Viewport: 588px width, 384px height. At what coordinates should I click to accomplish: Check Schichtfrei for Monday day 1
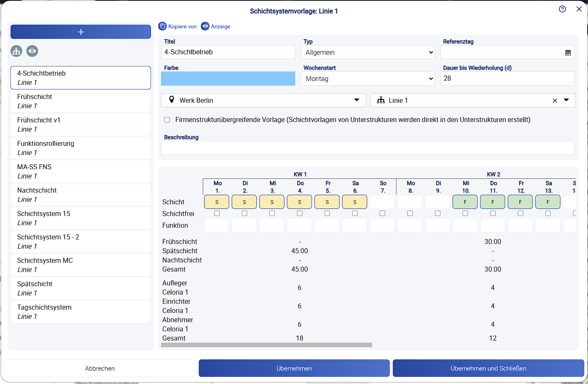point(217,214)
